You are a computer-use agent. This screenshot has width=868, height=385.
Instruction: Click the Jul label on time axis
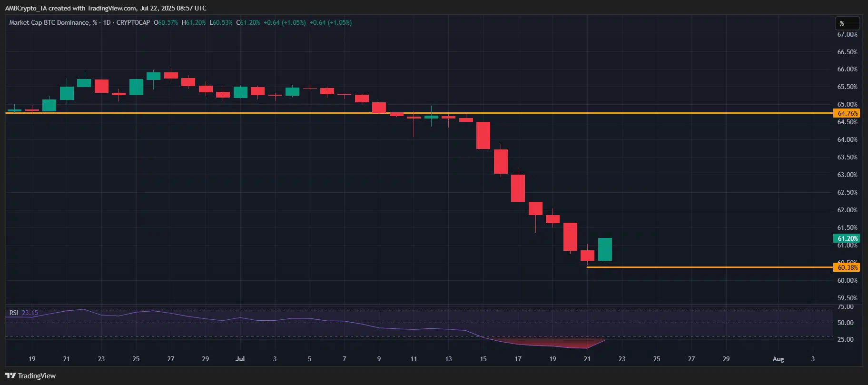point(240,359)
